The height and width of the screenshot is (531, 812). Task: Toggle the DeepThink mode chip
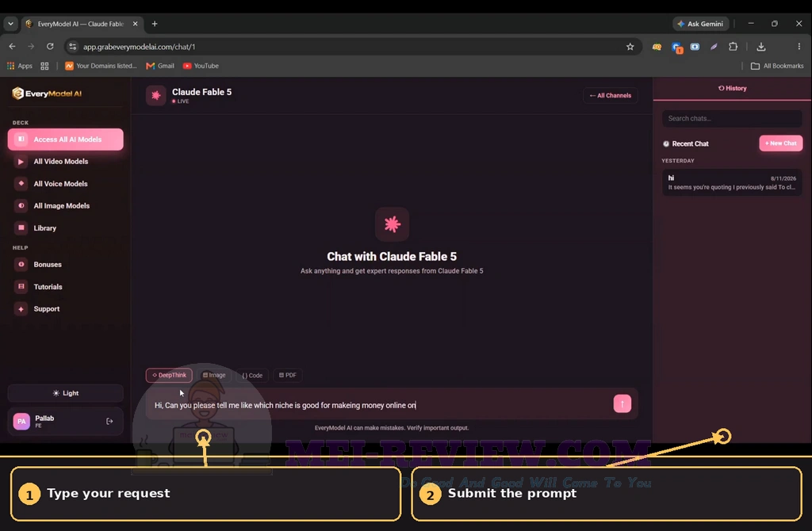(169, 375)
